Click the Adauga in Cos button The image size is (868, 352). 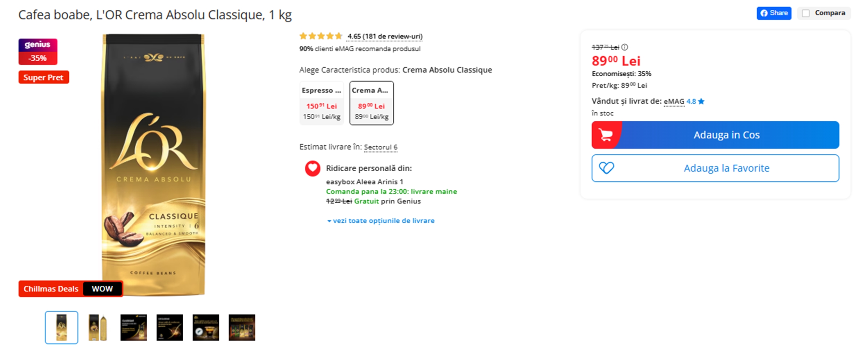[x=726, y=135]
